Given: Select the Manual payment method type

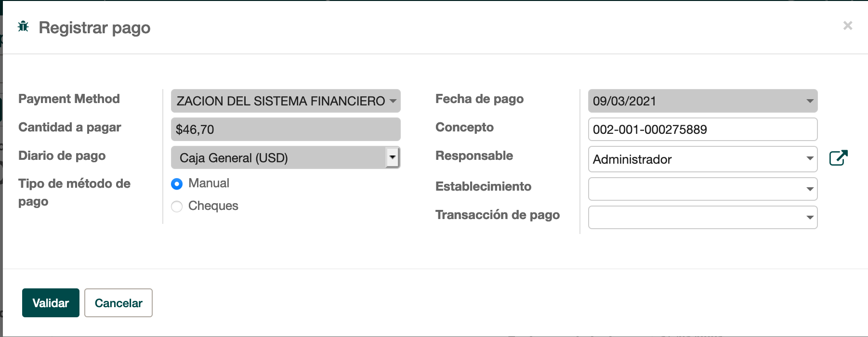Looking at the screenshot, I should click(x=177, y=184).
